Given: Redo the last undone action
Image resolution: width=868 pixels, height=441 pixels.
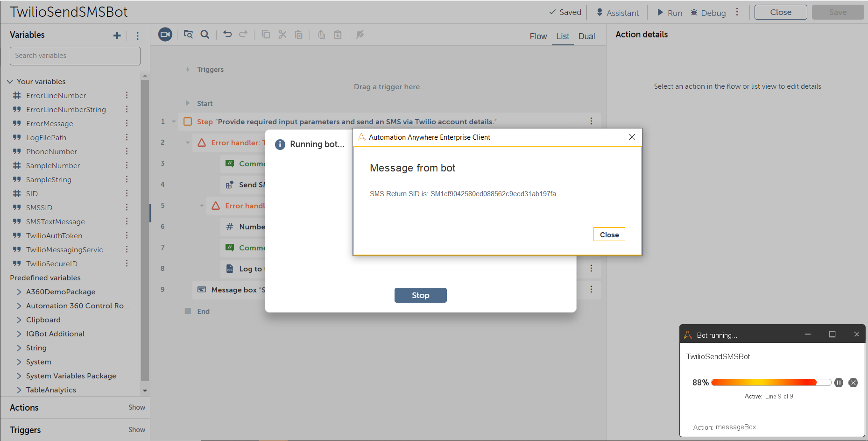Looking at the screenshot, I should pyautogui.click(x=243, y=34).
